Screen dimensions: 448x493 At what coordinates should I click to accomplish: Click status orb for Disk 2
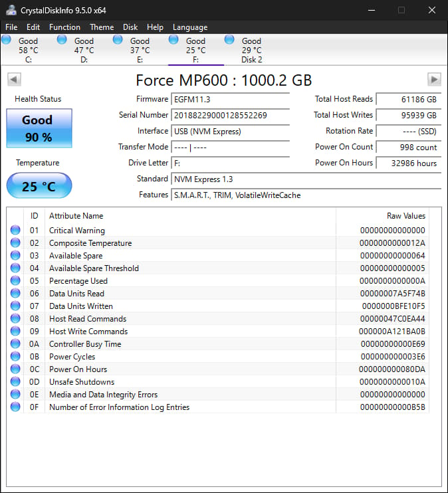point(229,40)
